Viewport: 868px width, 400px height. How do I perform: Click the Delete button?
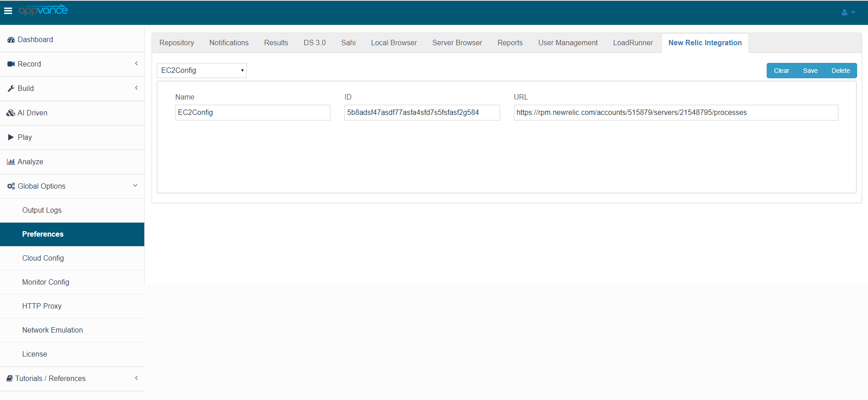840,71
